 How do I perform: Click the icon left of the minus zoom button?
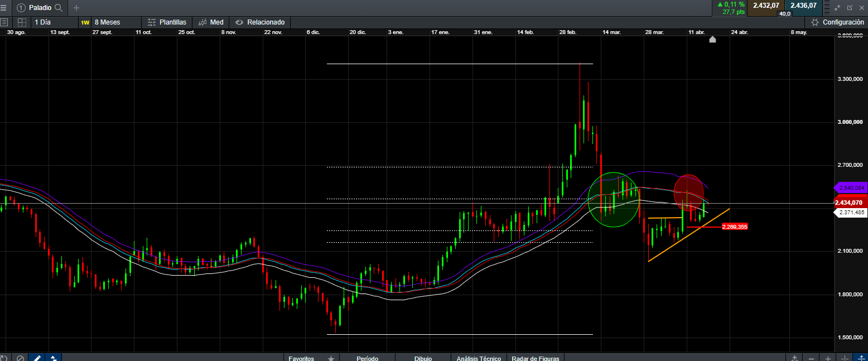coord(794,358)
